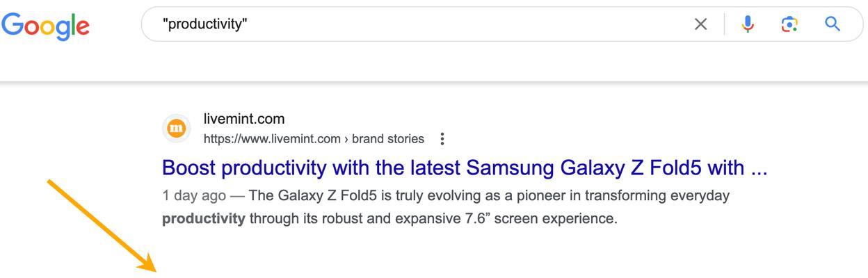Click the Google logo
The image size is (868, 278).
click(45, 26)
